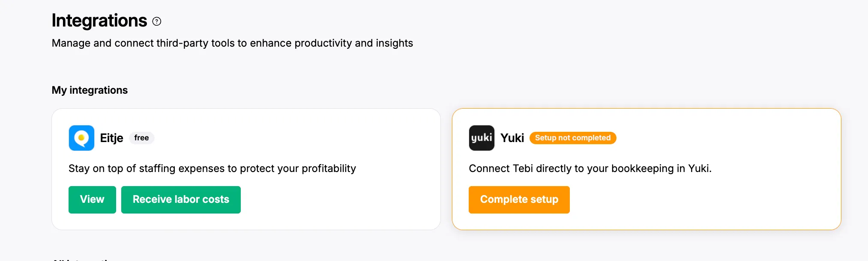Click the Eitje app logo

[81, 138]
